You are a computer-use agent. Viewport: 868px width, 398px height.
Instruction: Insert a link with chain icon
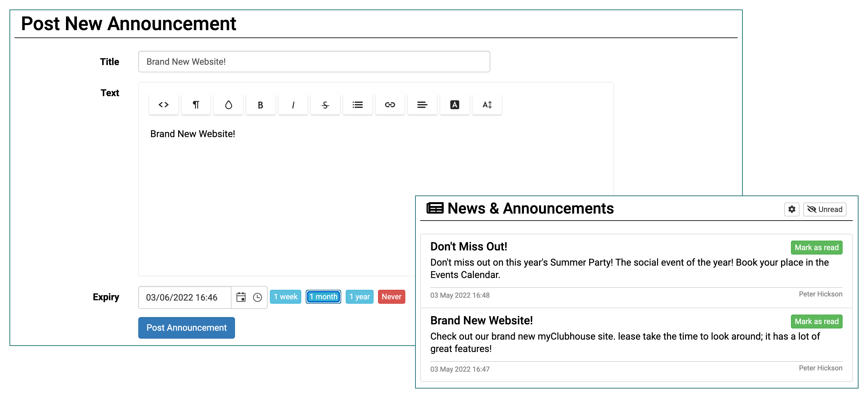(390, 105)
